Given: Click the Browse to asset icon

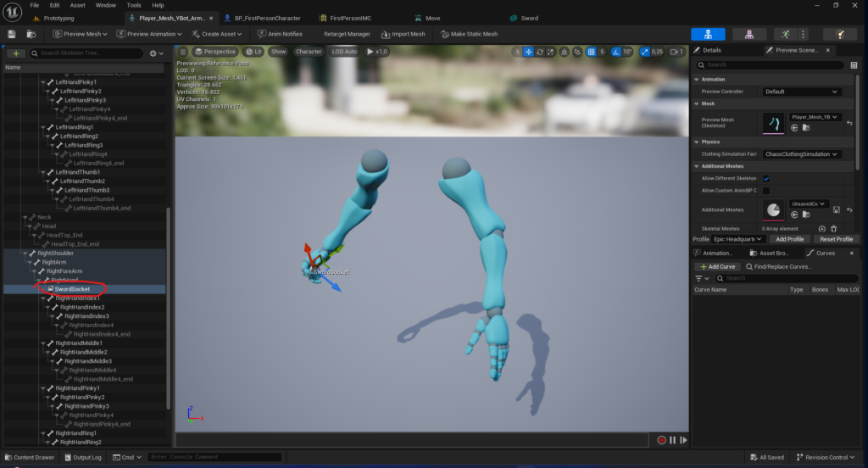Looking at the screenshot, I should 31,34.
